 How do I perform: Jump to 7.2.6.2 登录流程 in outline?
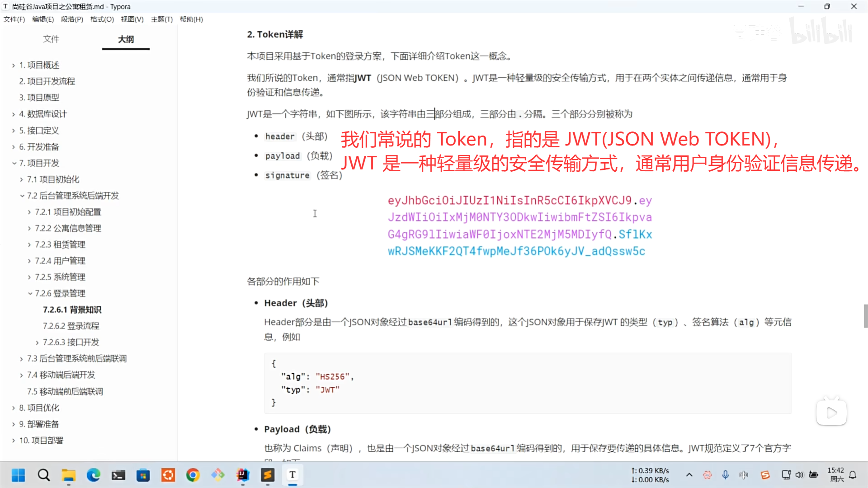(x=71, y=326)
